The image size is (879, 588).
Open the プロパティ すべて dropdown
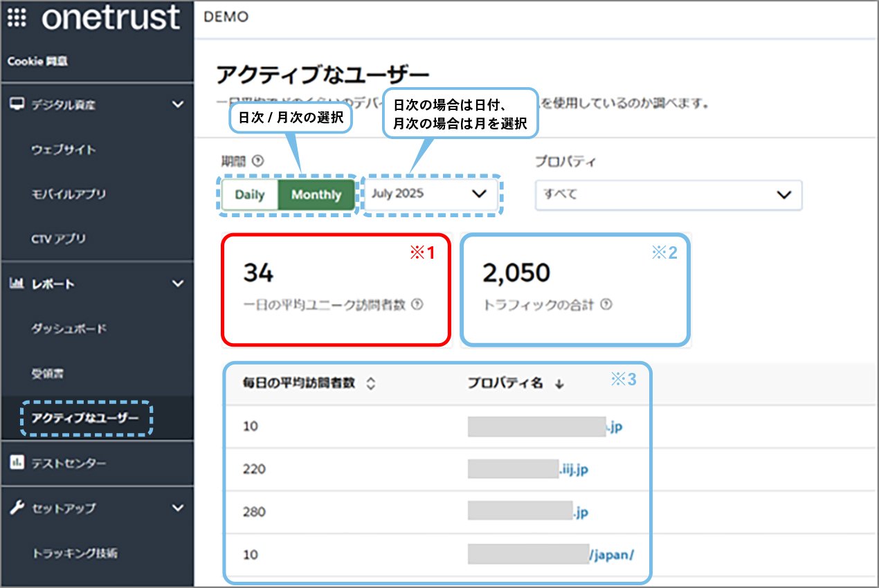668,195
